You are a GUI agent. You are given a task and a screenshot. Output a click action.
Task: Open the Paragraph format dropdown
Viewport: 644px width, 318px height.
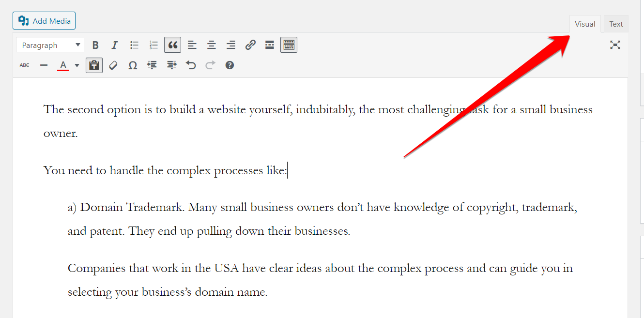pyautogui.click(x=50, y=45)
